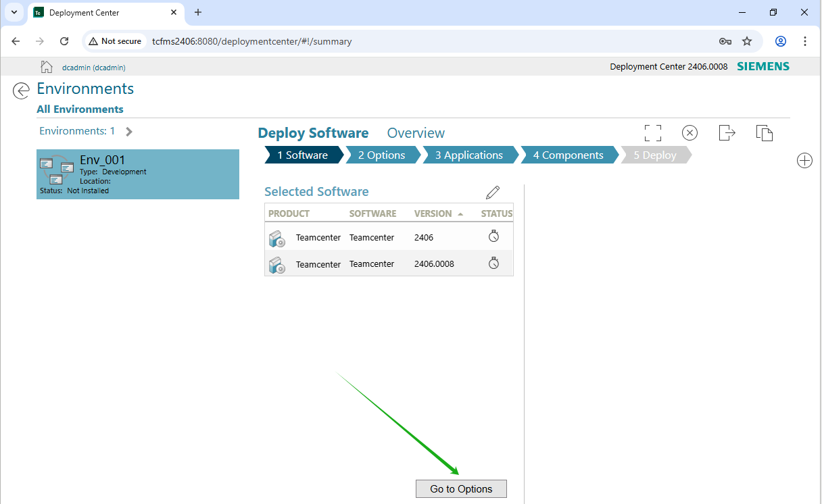Image resolution: width=822 pixels, height=504 pixels.
Task: Click the STATUS column header
Action: 497,213
